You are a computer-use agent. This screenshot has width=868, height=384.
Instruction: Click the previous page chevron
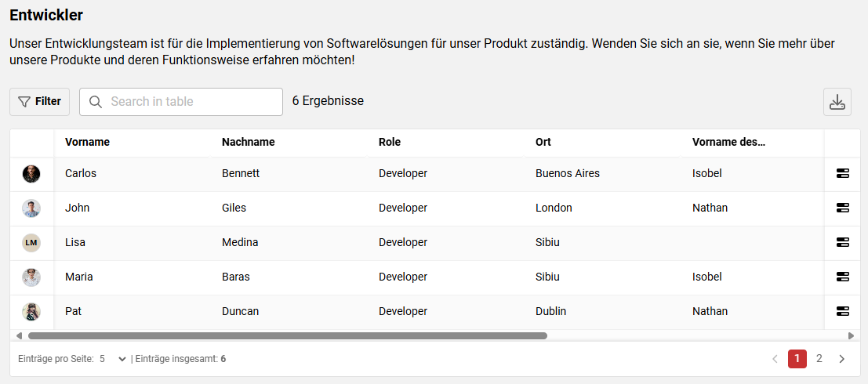click(x=775, y=359)
